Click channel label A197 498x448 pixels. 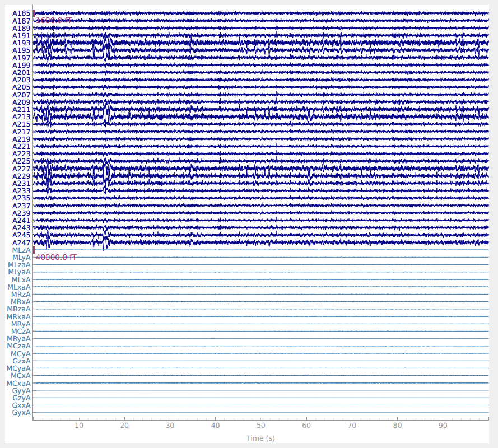click(21, 58)
